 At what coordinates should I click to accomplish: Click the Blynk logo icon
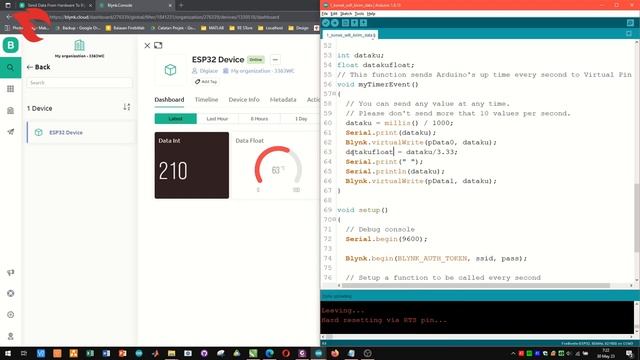[11, 45]
